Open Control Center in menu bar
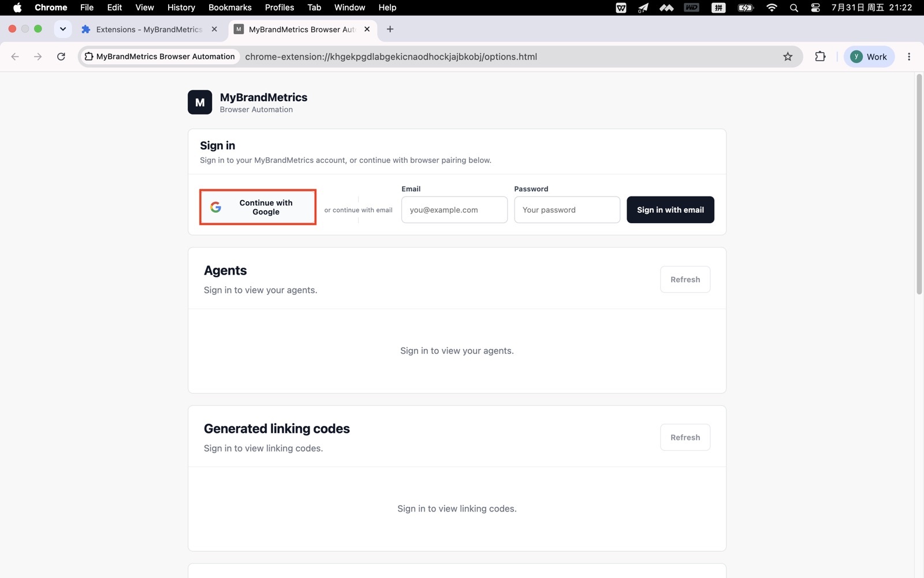 (x=815, y=8)
